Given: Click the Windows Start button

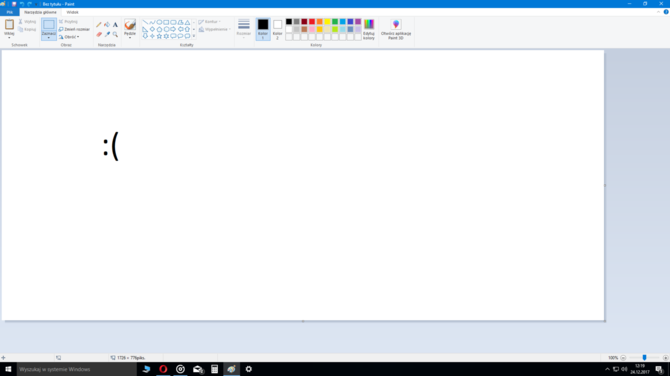Looking at the screenshot, I should pos(8,369).
